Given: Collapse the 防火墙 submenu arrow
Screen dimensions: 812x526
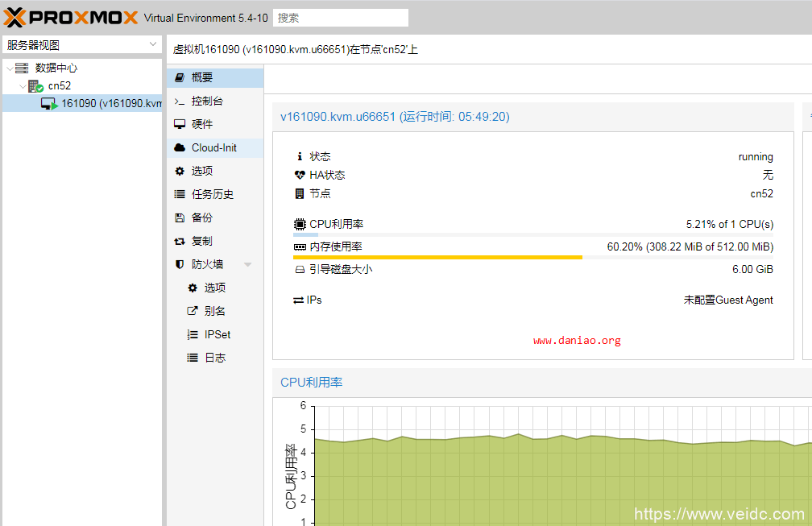Looking at the screenshot, I should click(x=248, y=265).
